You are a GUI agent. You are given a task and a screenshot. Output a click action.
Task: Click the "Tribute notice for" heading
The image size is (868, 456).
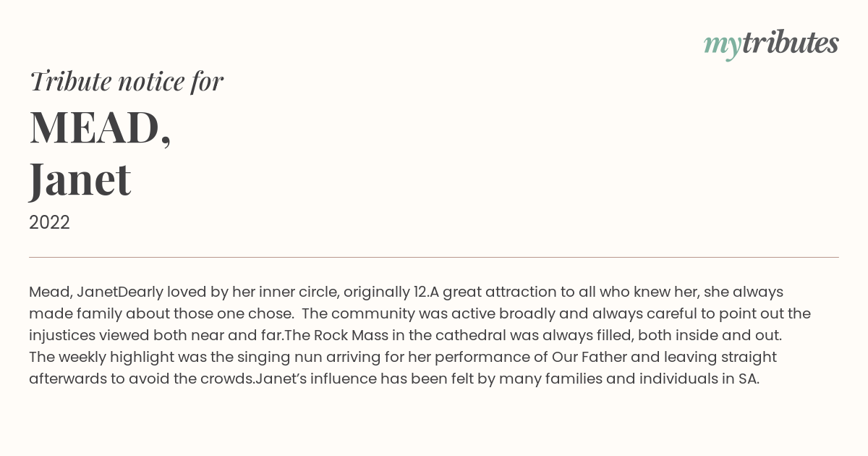tap(126, 81)
